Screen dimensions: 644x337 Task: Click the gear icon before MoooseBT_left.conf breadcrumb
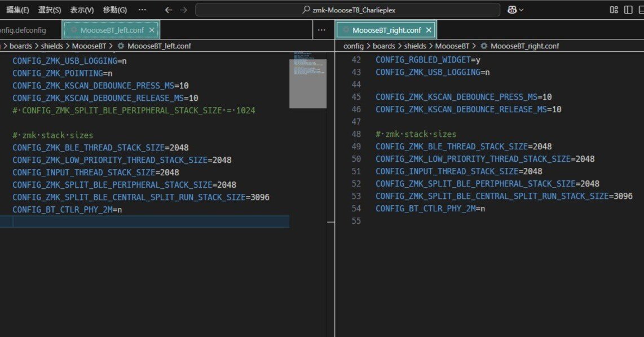[121, 46]
